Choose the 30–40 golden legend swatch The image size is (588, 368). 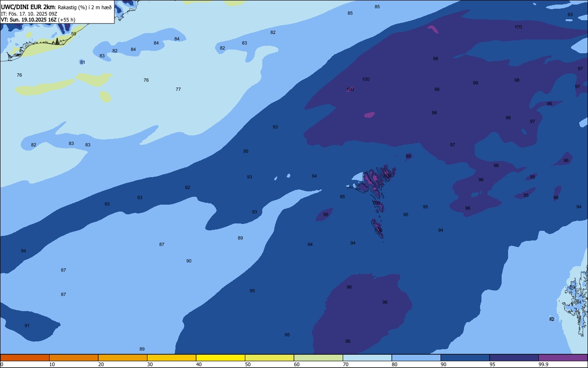click(171, 357)
